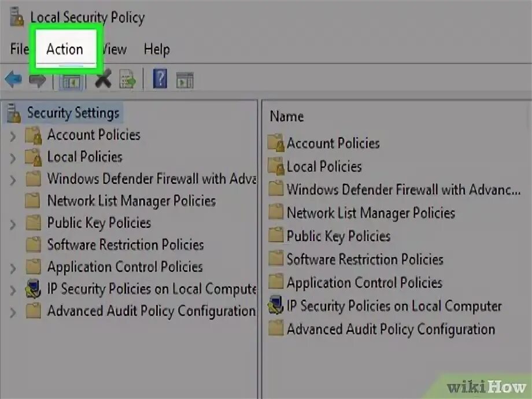Click the Local Security Policy title icon

pyautogui.click(x=16, y=17)
